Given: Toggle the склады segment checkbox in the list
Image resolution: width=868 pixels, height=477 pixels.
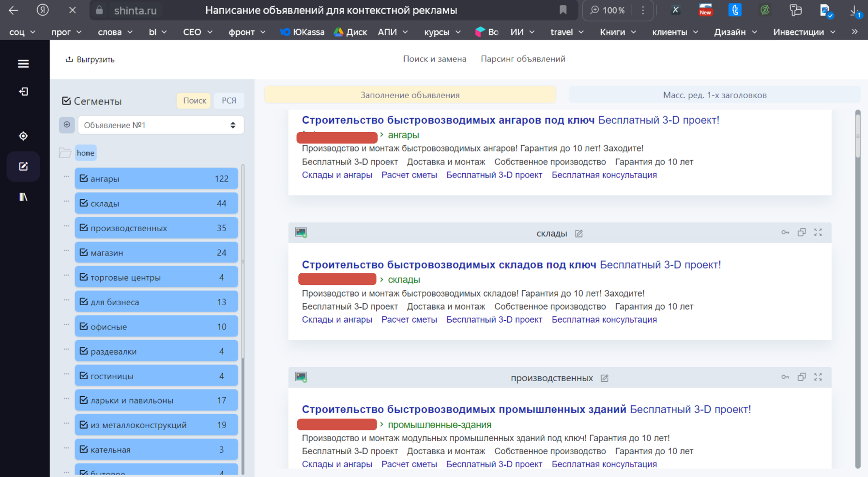Looking at the screenshot, I should pos(84,203).
